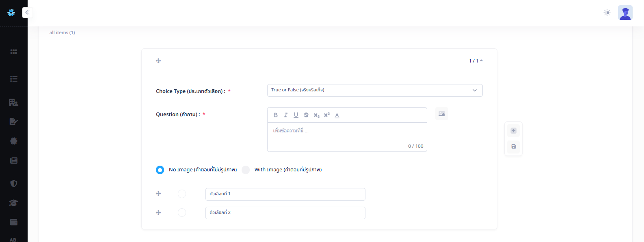This screenshot has height=242, width=644.
Task: Toggle italic formatting in question editor
Action: [286, 115]
